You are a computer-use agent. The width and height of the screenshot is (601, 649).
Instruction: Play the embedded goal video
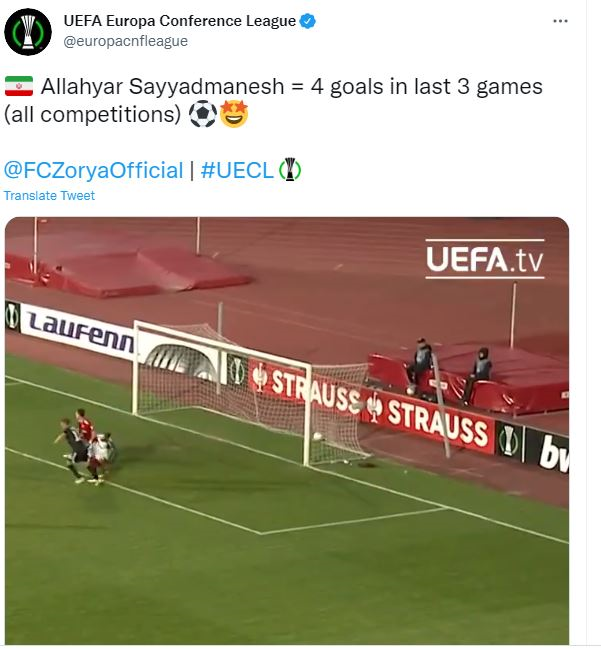[287, 430]
